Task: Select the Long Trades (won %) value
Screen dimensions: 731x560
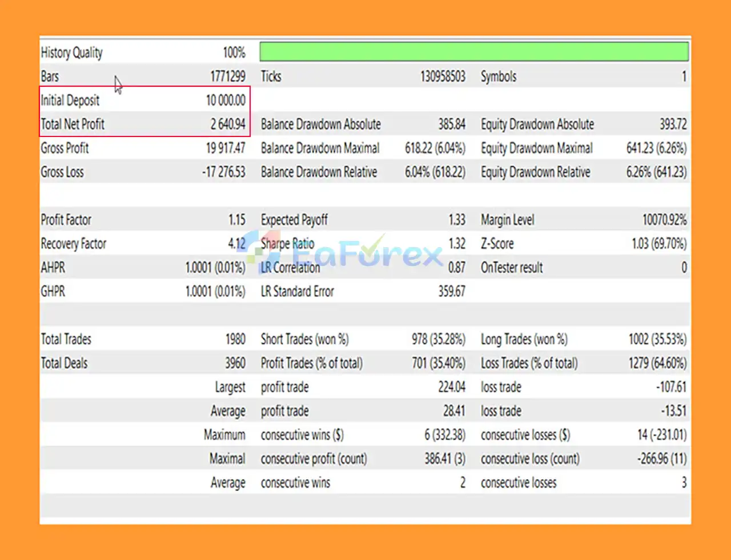Action: pos(657,339)
